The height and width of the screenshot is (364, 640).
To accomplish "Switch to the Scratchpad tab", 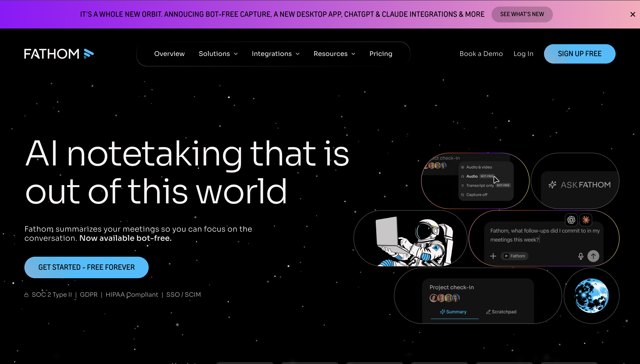I will [x=501, y=312].
